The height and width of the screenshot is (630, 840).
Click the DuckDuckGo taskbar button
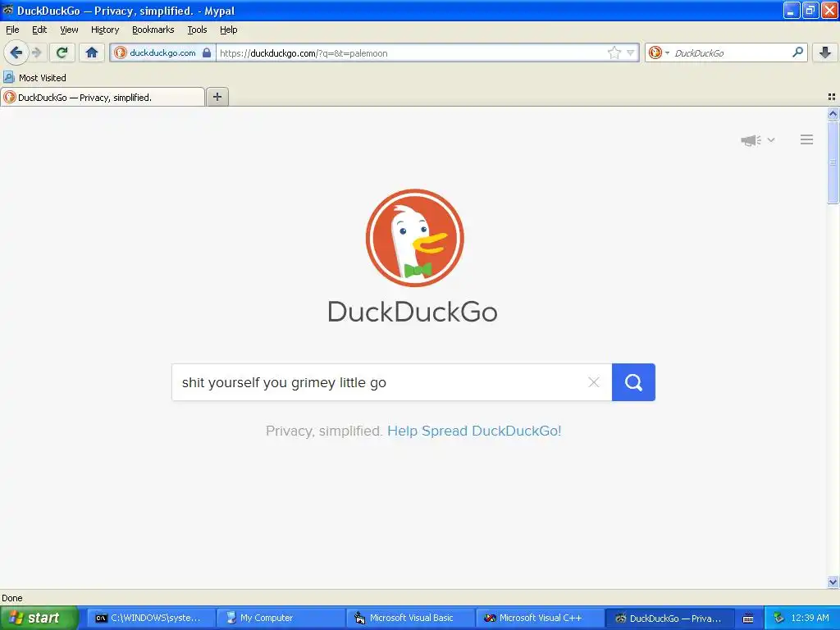[669, 618]
